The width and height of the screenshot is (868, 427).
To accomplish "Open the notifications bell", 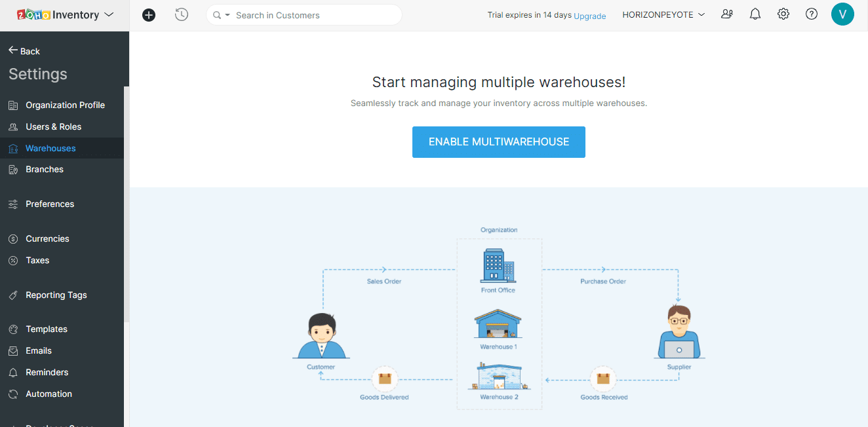I will point(755,14).
